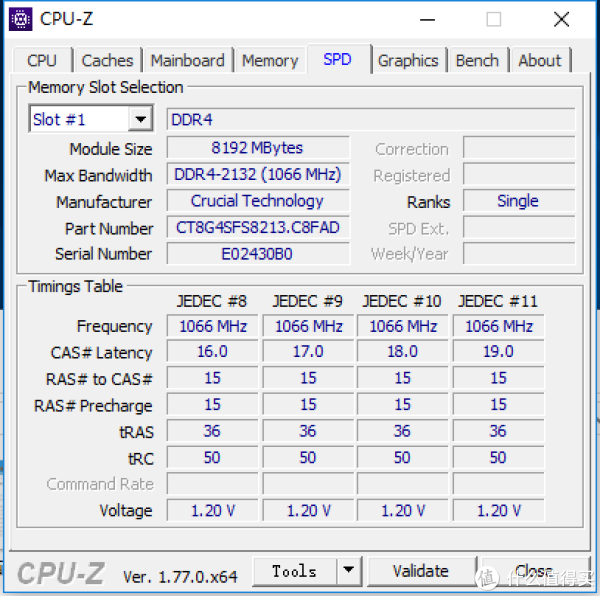Click the JEDEC #9 column header
Viewport: 600px width, 596px height.
tap(308, 301)
